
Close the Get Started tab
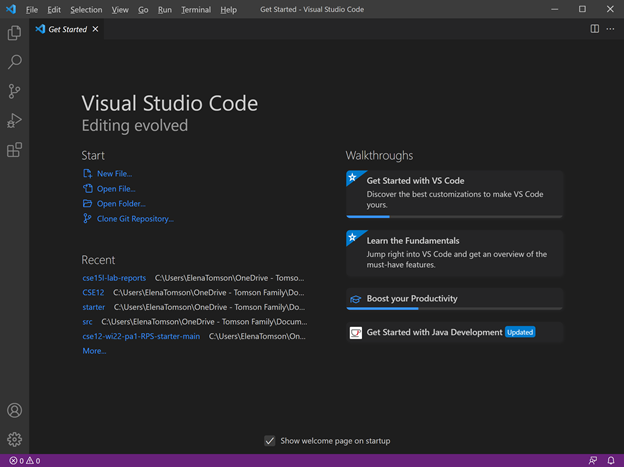pos(95,29)
